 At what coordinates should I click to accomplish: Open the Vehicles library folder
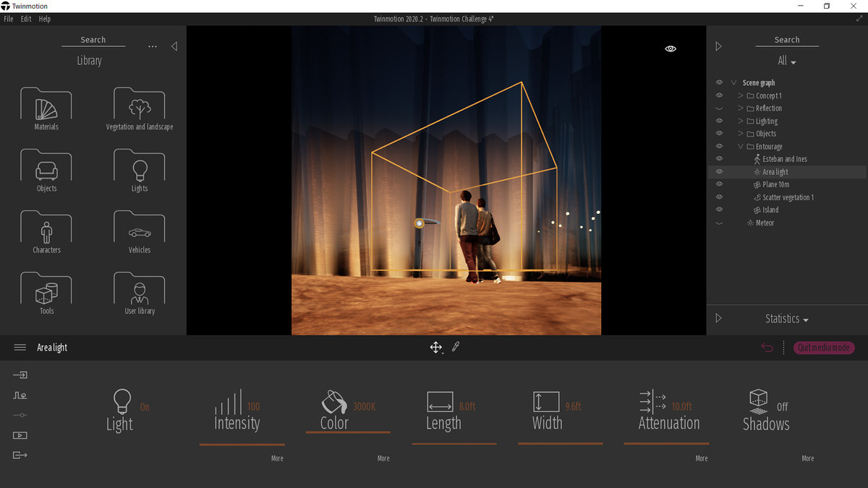[140, 232]
